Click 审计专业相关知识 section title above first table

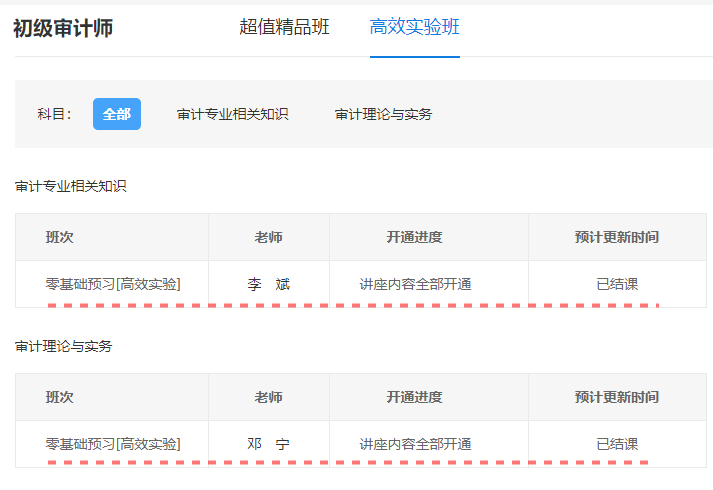pos(70,186)
